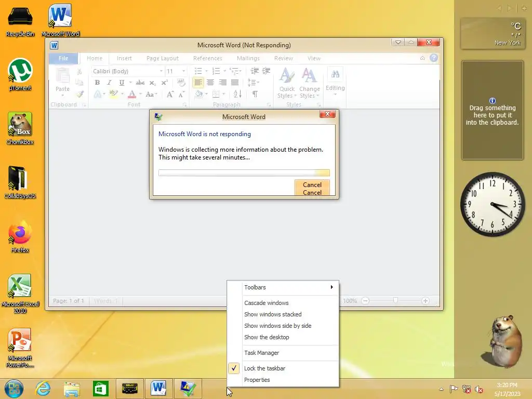Click the Align Text Right icon
The width and height of the screenshot is (532, 399).
[222, 83]
